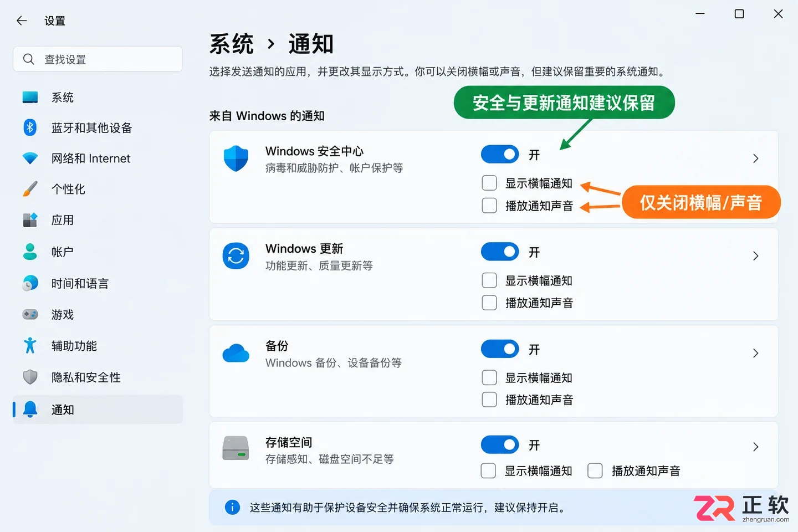Screen dimensions: 798x532
Task: Click the 游戏 gamepad icon
Action: click(30, 315)
